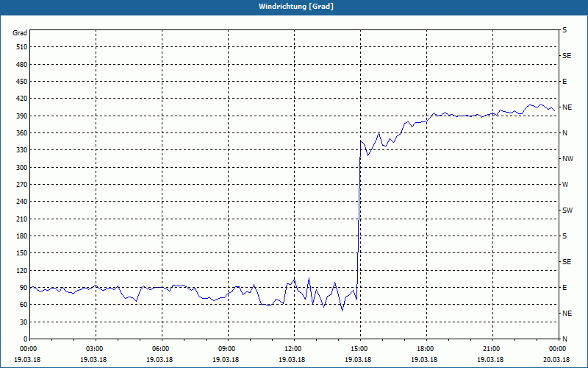This screenshot has height=368, width=588.
Task: Select the 20.03.18 date label
Action: [x=556, y=360]
